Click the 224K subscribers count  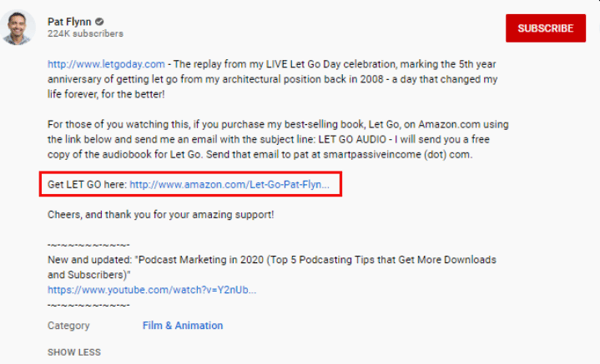[x=85, y=34]
